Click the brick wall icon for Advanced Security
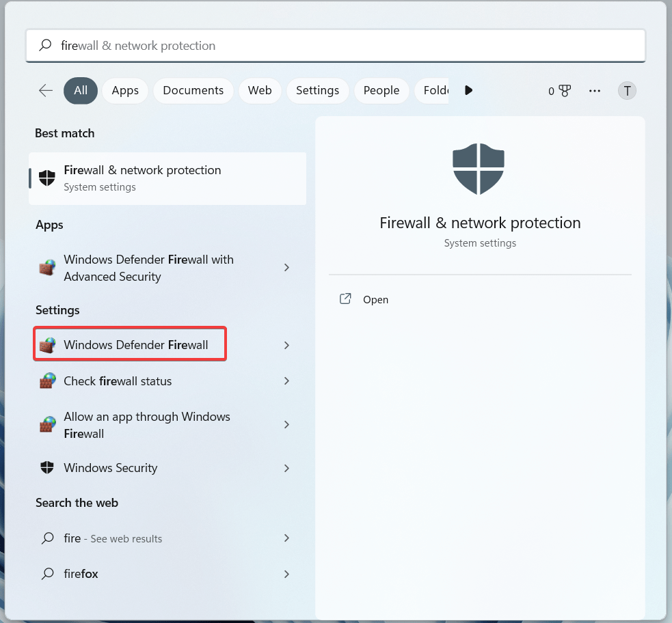The width and height of the screenshot is (672, 623). [x=48, y=268]
